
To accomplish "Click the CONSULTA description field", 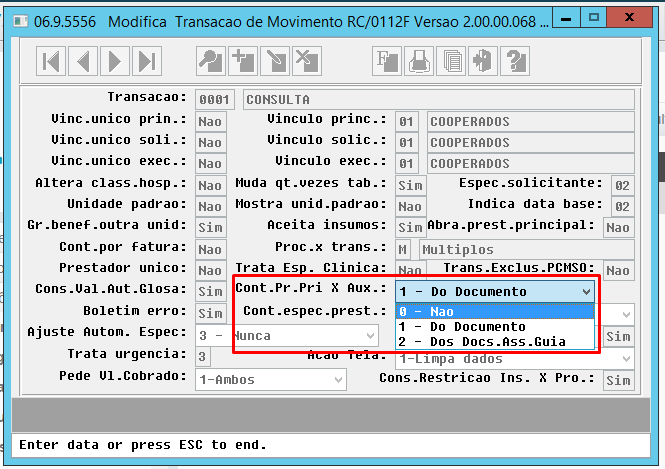I will click(x=439, y=100).
